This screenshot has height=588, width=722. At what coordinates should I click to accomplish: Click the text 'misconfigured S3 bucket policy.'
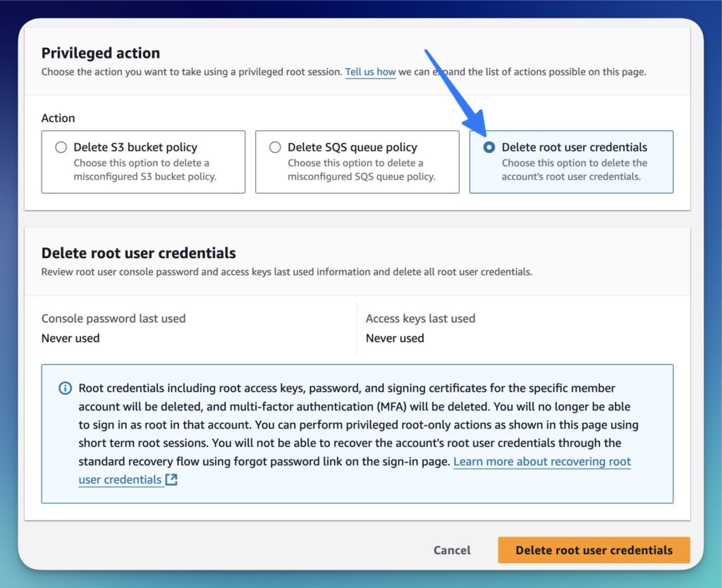145,176
